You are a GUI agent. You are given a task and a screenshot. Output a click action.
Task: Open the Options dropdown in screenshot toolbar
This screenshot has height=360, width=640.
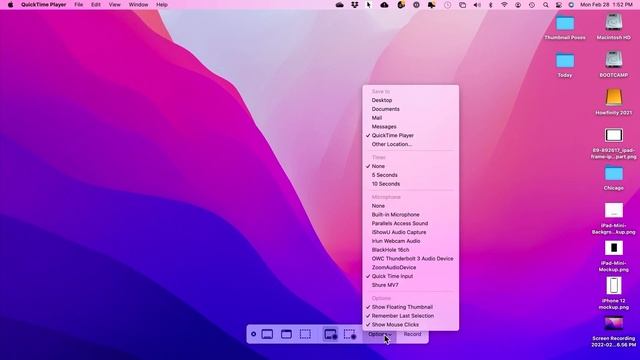coord(380,334)
